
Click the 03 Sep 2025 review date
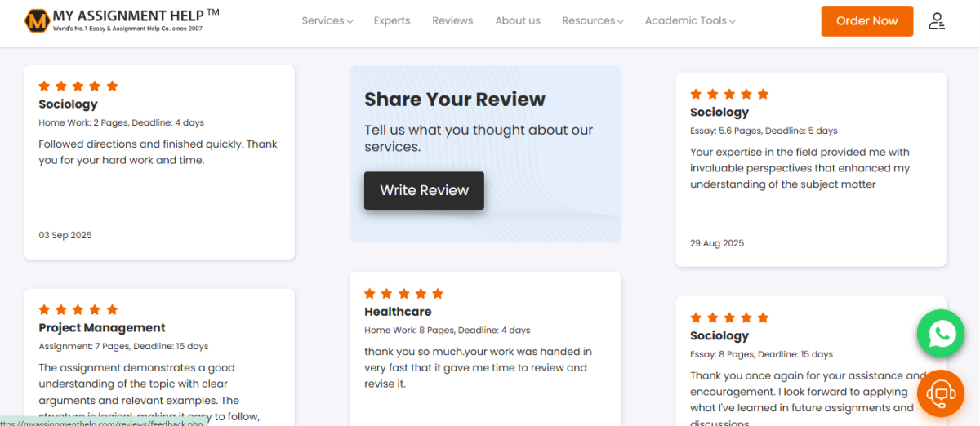click(x=65, y=235)
